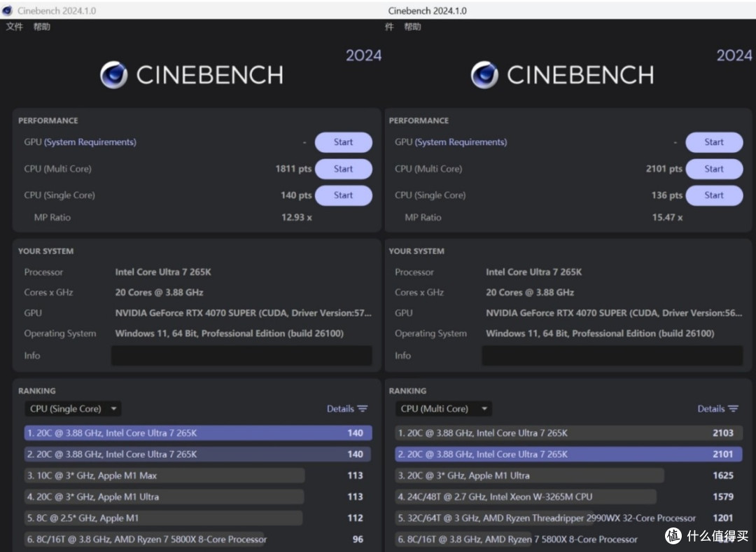Screen dimensions: 756x552
Task: Click the Cinebench app icon in left title bar
Action: 7,10
